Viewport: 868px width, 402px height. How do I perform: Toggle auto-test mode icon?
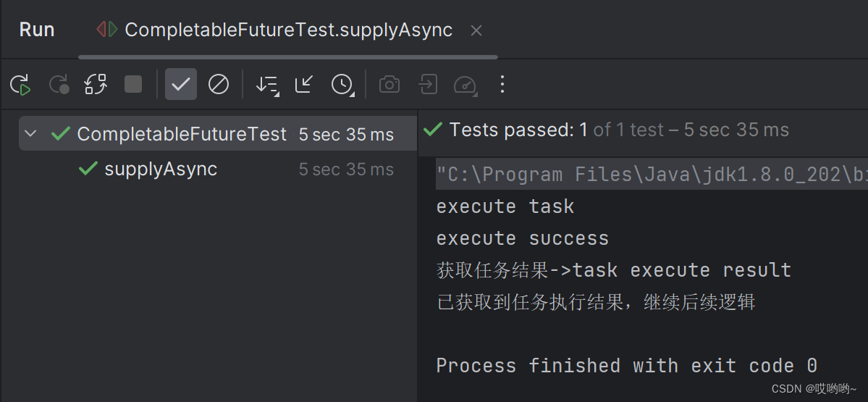point(96,85)
